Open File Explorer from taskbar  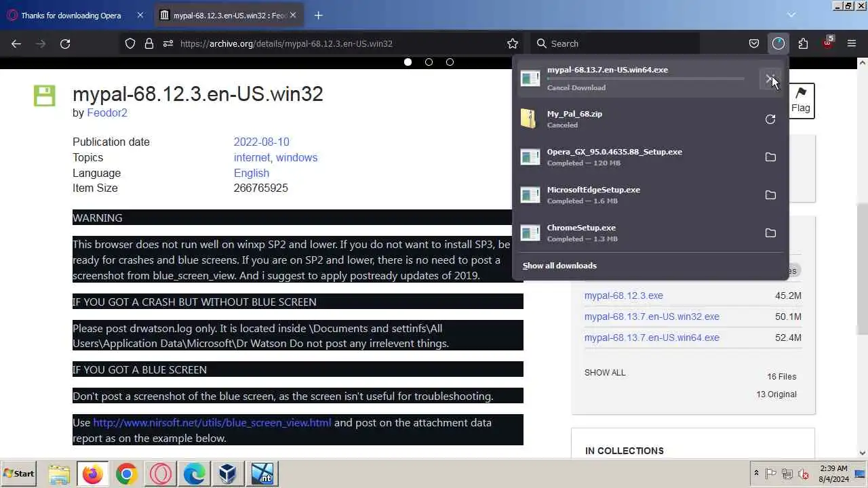click(x=59, y=474)
